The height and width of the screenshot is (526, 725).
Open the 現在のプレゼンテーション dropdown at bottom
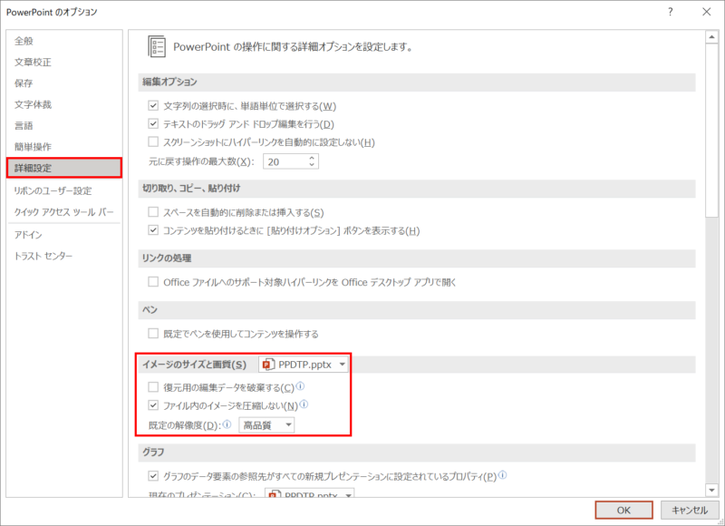(x=309, y=493)
